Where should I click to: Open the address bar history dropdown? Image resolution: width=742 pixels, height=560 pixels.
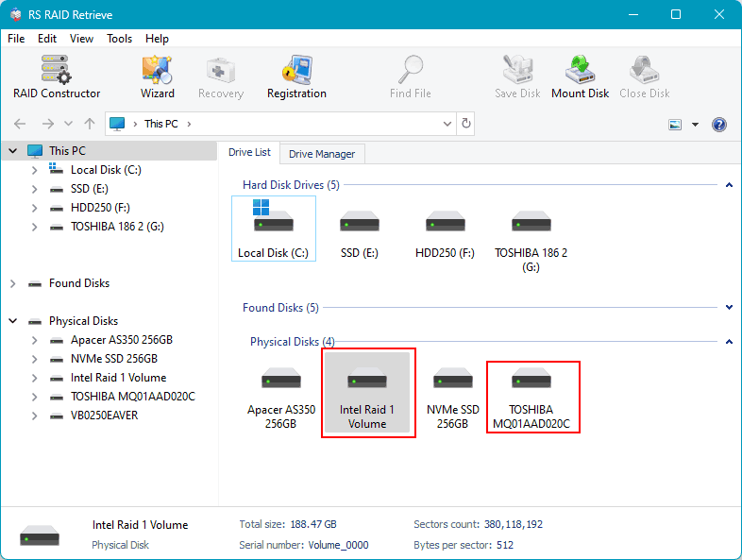[x=447, y=124]
